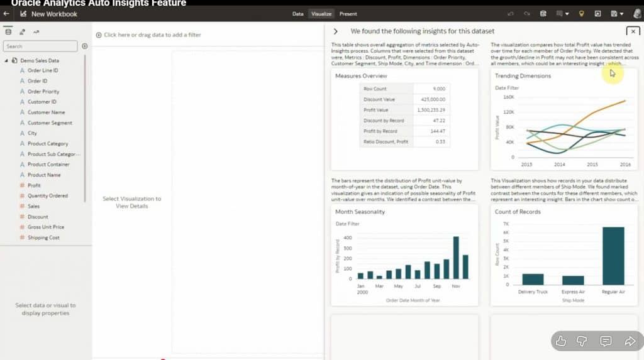Select the Quantity Ordered measure
644x360 pixels.
tap(48, 196)
